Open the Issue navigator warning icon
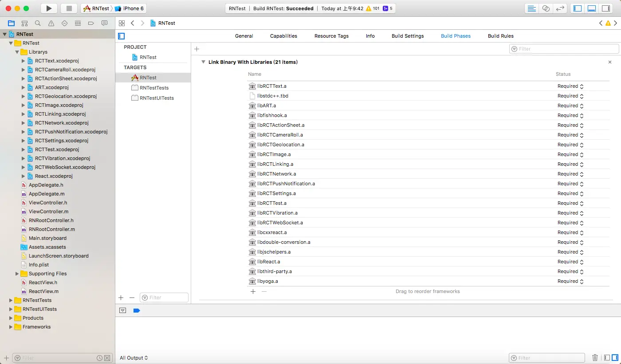The image size is (621, 364). click(51, 23)
